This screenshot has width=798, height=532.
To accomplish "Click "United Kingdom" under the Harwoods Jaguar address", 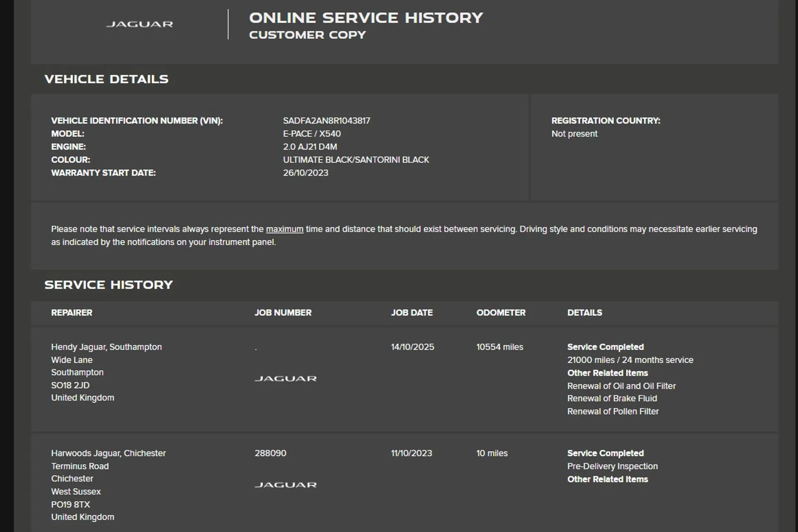I will pos(83,517).
